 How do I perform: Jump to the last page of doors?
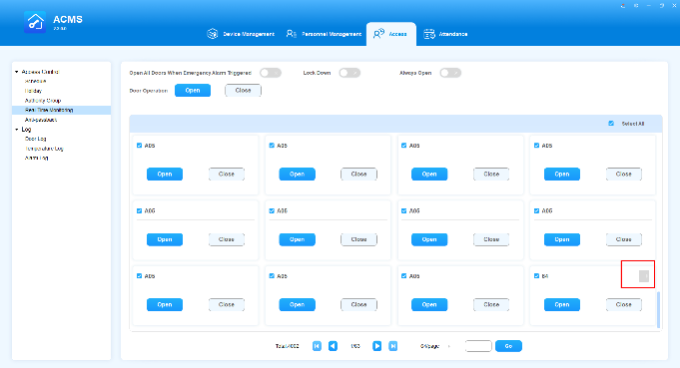coord(393,346)
